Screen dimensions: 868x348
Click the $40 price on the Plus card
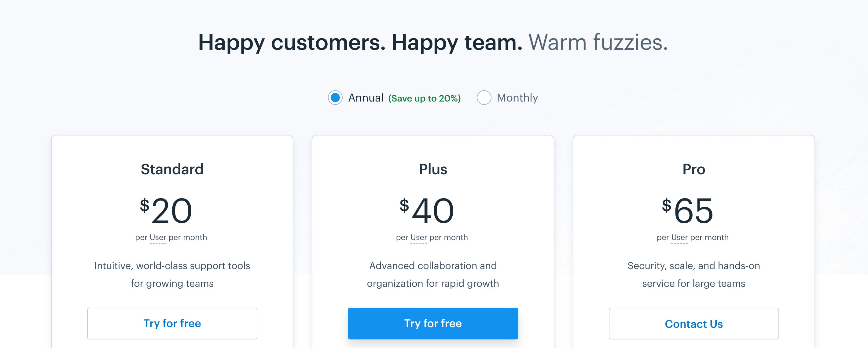pos(427,211)
